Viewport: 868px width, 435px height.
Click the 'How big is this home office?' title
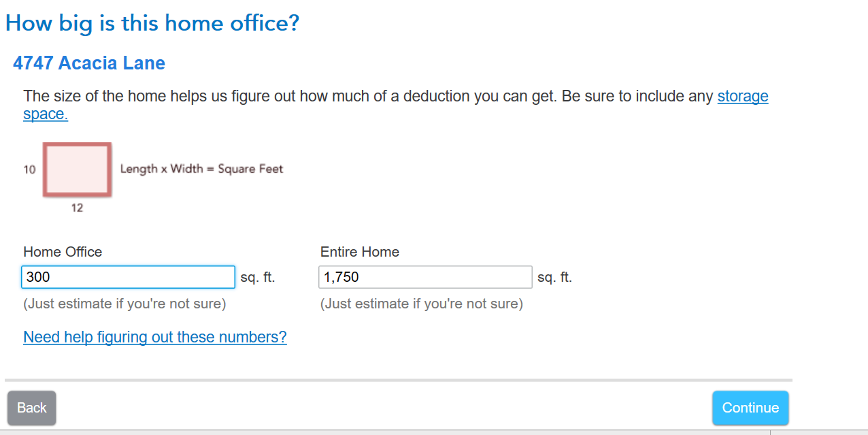[x=152, y=24]
